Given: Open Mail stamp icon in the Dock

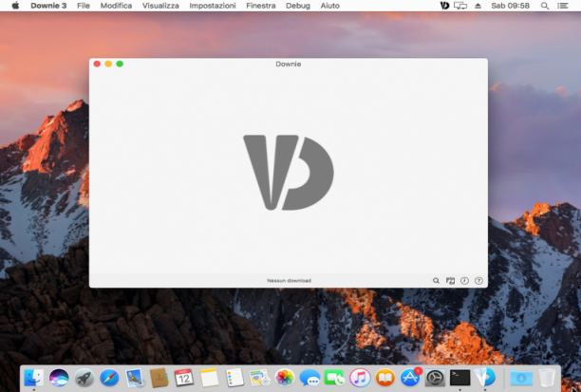Looking at the screenshot, I should pyautogui.click(x=134, y=378).
